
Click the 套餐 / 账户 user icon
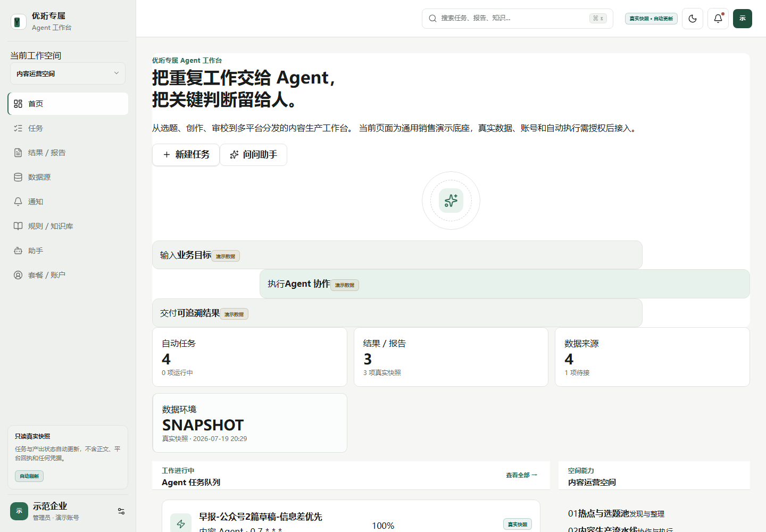tap(18, 275)
